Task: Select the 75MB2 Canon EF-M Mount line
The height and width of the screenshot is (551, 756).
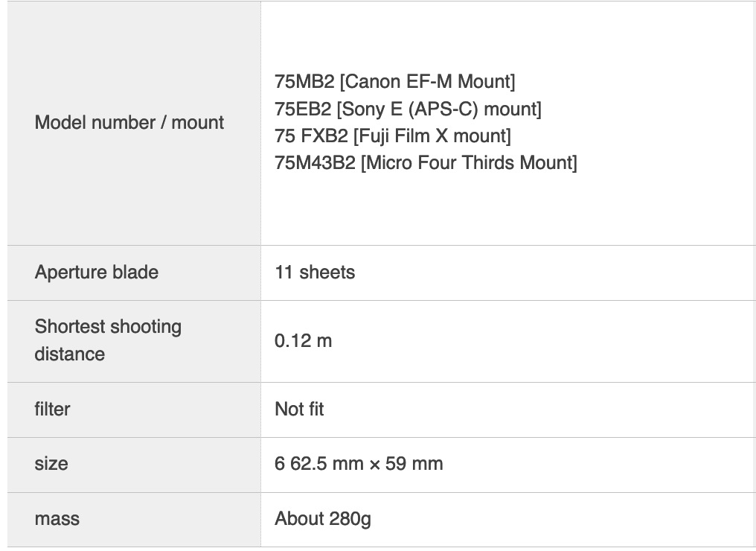Action: [x=395, y=82]
